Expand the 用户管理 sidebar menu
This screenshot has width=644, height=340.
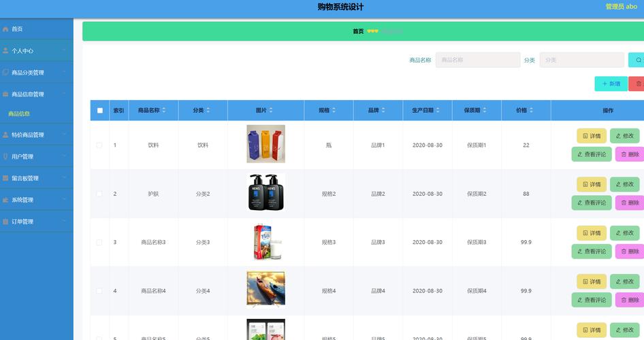[x=36, y=156]
